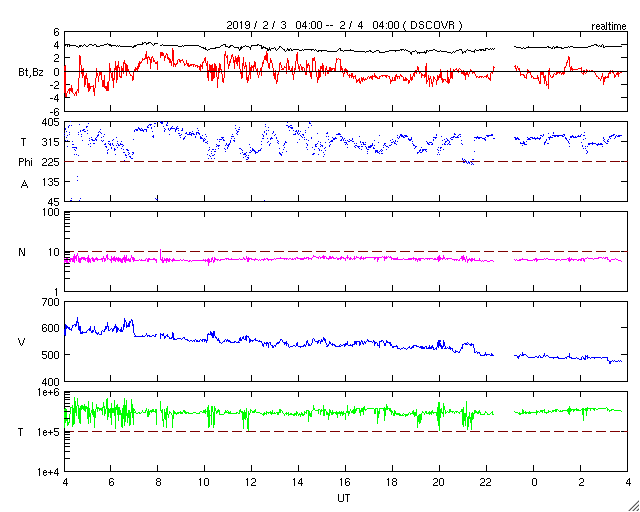Click the '600' tick on velocity axis
This screenshot has height=512, width=640.
point(52,329)
